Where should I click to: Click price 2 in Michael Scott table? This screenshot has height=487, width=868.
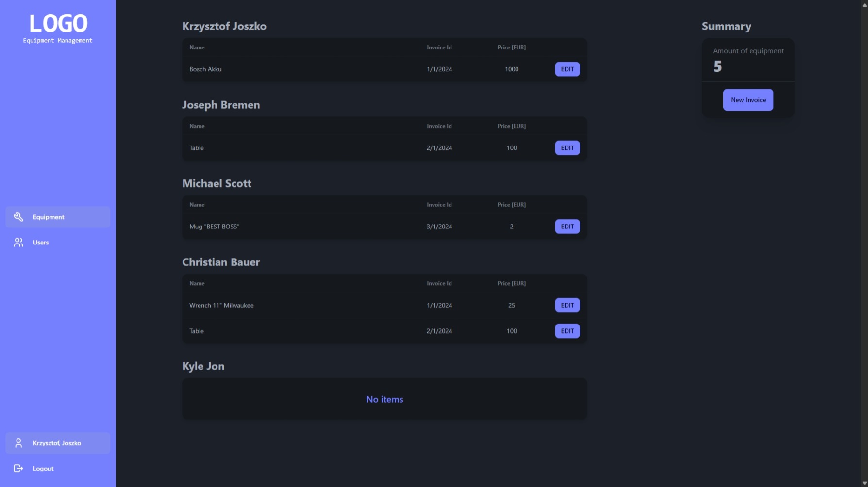512,227
